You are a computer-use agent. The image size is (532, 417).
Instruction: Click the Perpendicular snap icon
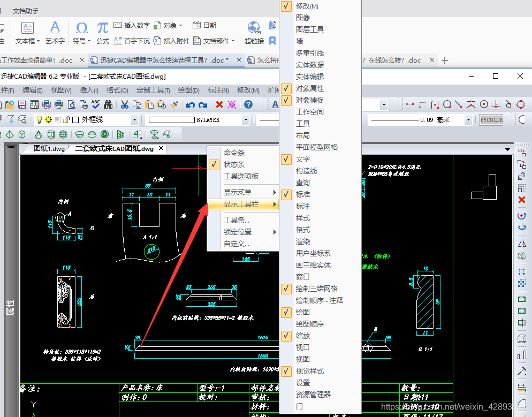[x=496, y=104]
